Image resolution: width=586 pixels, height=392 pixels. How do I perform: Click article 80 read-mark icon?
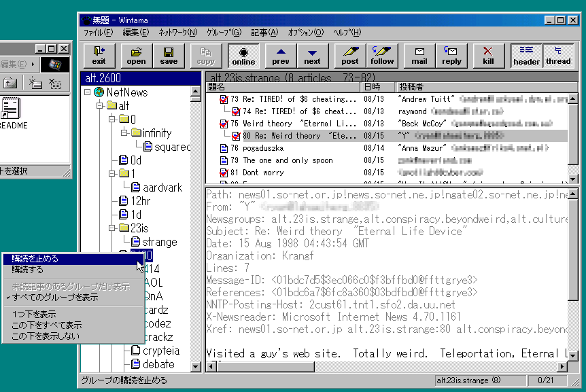(x=236, y=136)
